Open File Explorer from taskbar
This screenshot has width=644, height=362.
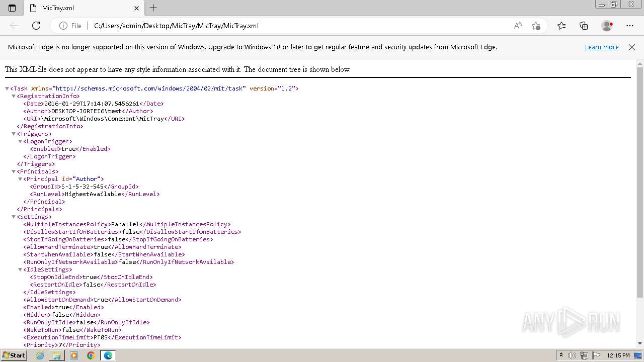pos(57,355)
